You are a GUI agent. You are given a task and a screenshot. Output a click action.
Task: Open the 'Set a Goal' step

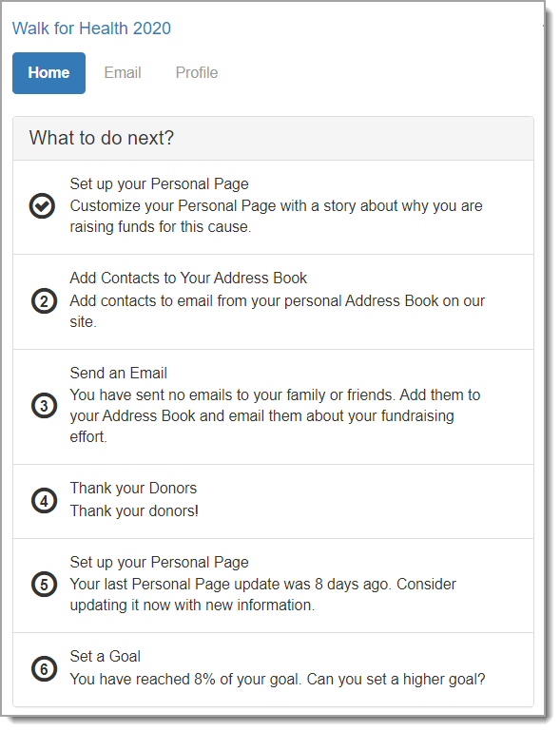click(x=105, y=657)
